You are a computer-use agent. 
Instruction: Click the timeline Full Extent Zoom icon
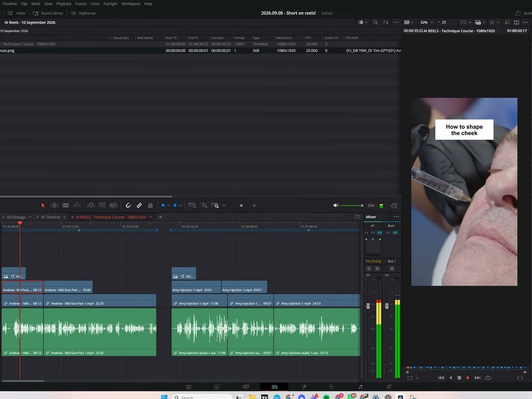pos(192,205)
